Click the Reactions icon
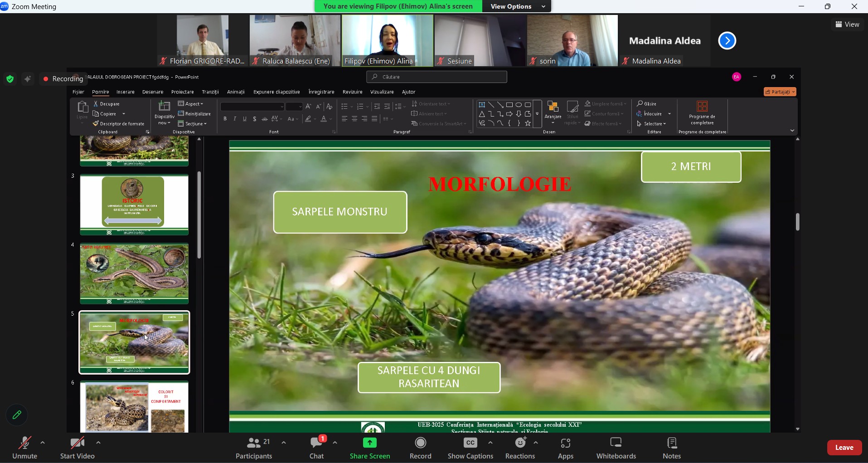Viewport: 868px width, 463px height. [520, 443]
